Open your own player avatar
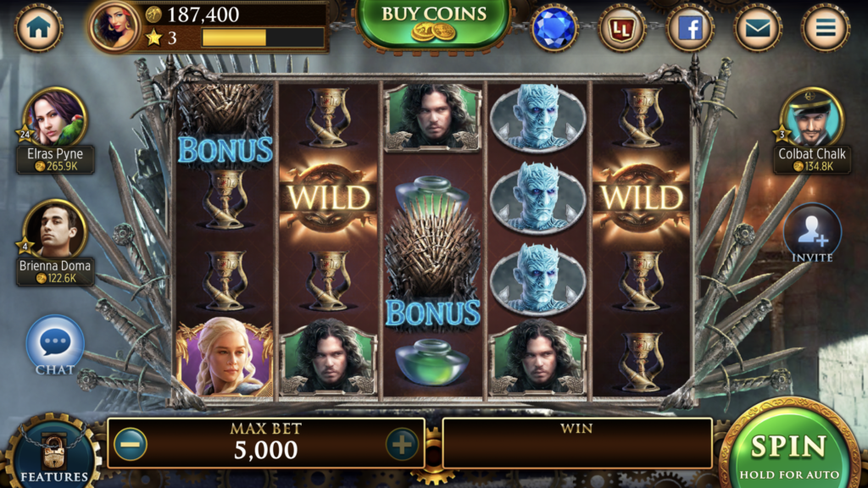 (114, 26)
